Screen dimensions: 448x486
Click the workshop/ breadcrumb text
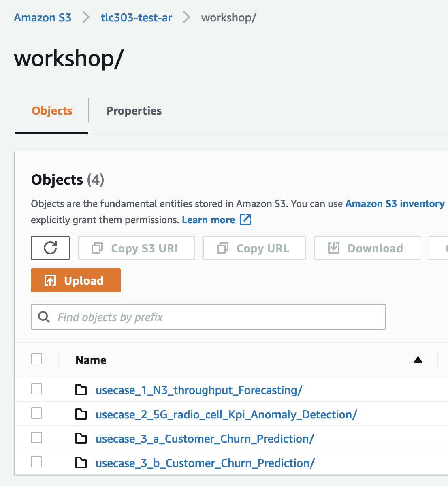pos(229,18)
